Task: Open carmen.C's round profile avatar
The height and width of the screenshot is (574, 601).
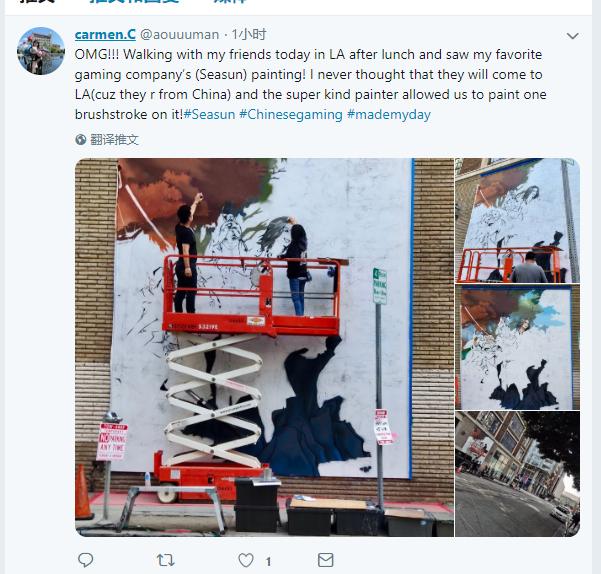Action: pos(41,51)
